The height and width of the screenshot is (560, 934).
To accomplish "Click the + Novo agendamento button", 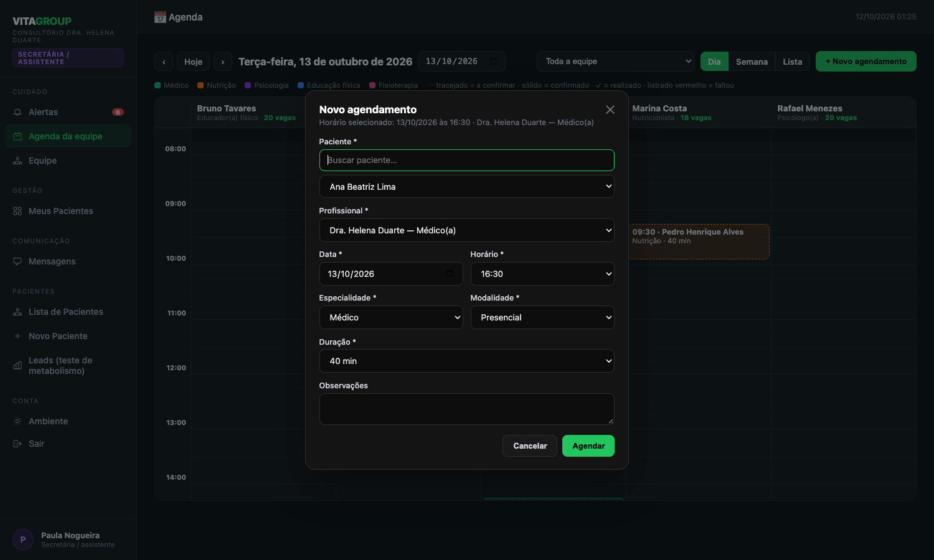I will tap(866, 62).
